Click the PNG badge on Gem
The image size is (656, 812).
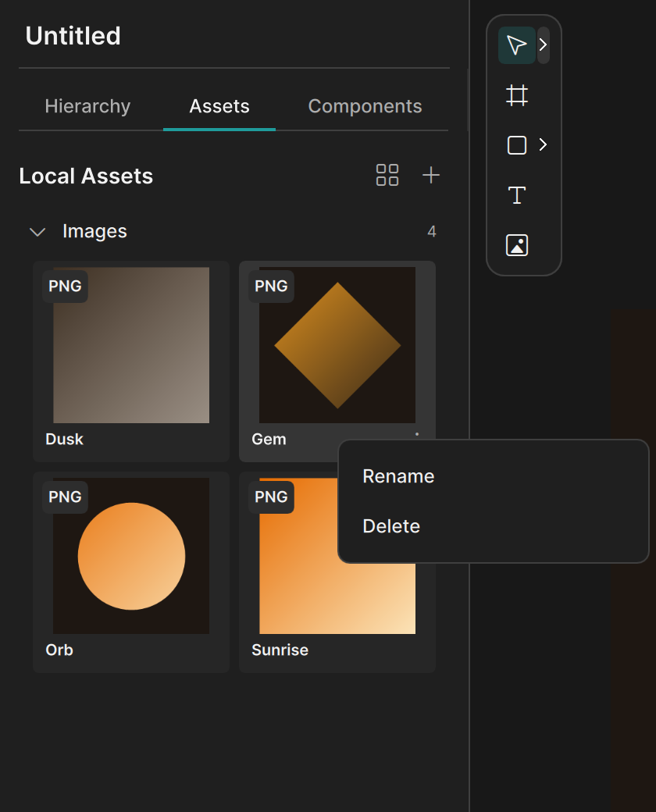coord(271,286)
